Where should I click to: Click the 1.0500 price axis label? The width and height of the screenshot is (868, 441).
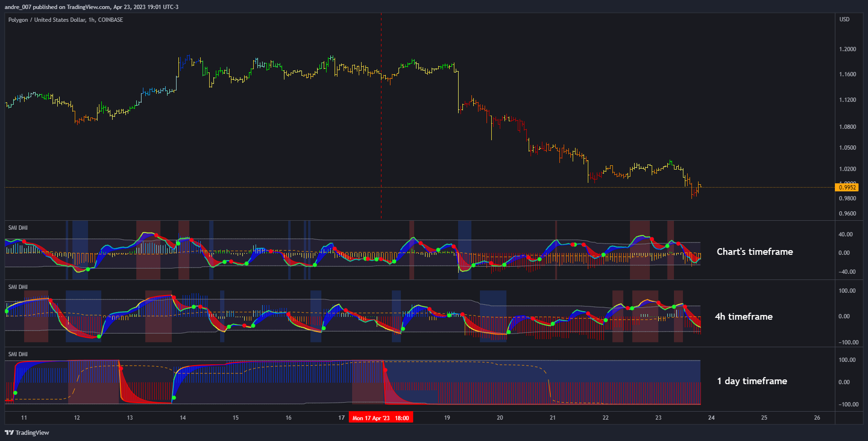[847, 148]
